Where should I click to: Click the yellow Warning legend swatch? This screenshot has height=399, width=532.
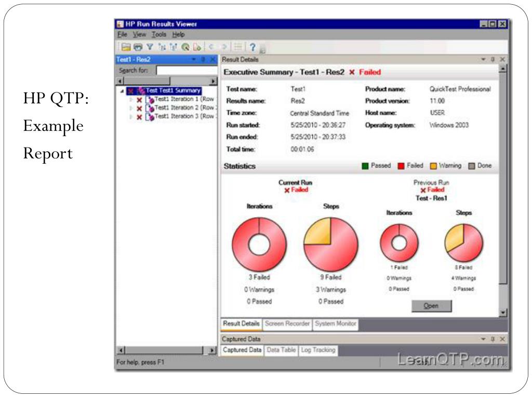pyautogui.click(x=433, y=166)
